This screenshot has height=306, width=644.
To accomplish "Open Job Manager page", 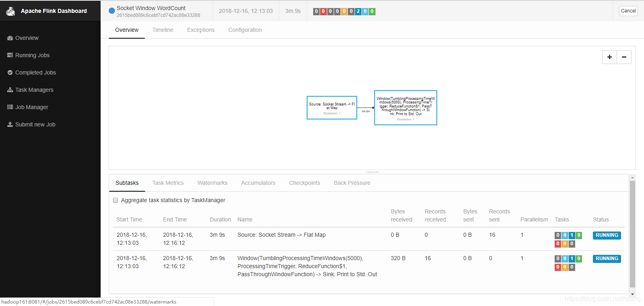I will pos(32,107).
